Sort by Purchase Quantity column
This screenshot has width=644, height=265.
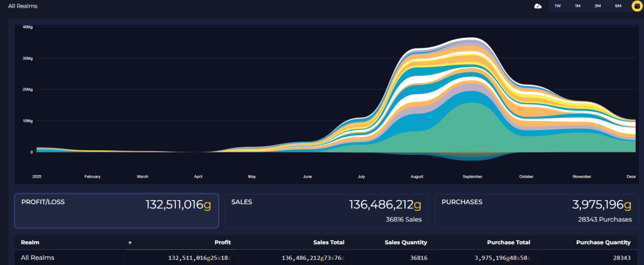pos(603,242)
